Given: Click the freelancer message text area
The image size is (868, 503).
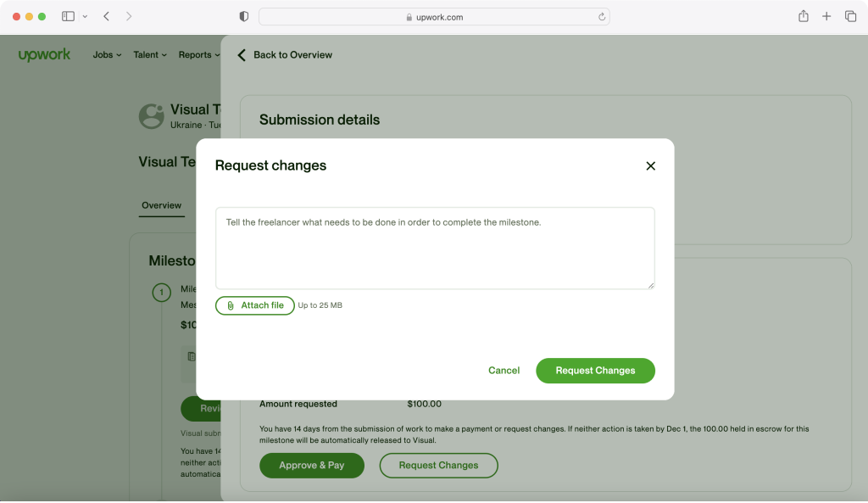Looking at the screenshot, I should point(434,248).
